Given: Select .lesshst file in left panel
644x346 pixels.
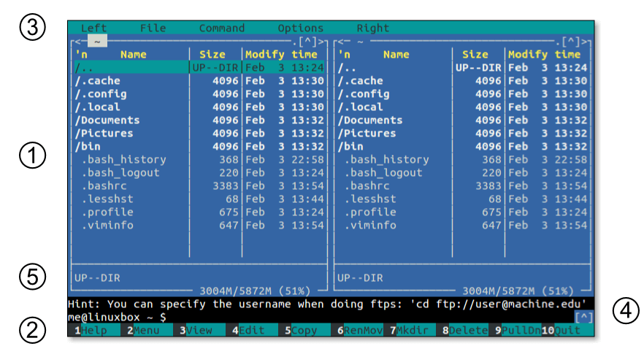Looking at the screenshot, I should [199, 199].
